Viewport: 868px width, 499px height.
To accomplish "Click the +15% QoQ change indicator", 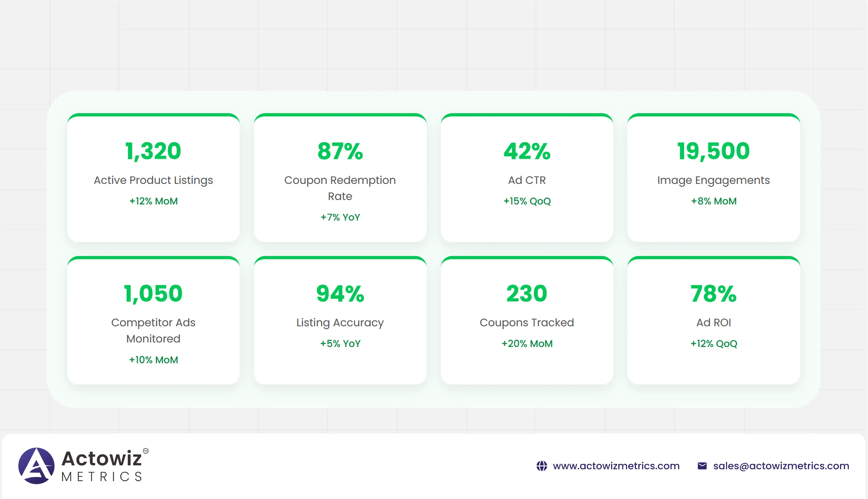I will tap(527, 201).
